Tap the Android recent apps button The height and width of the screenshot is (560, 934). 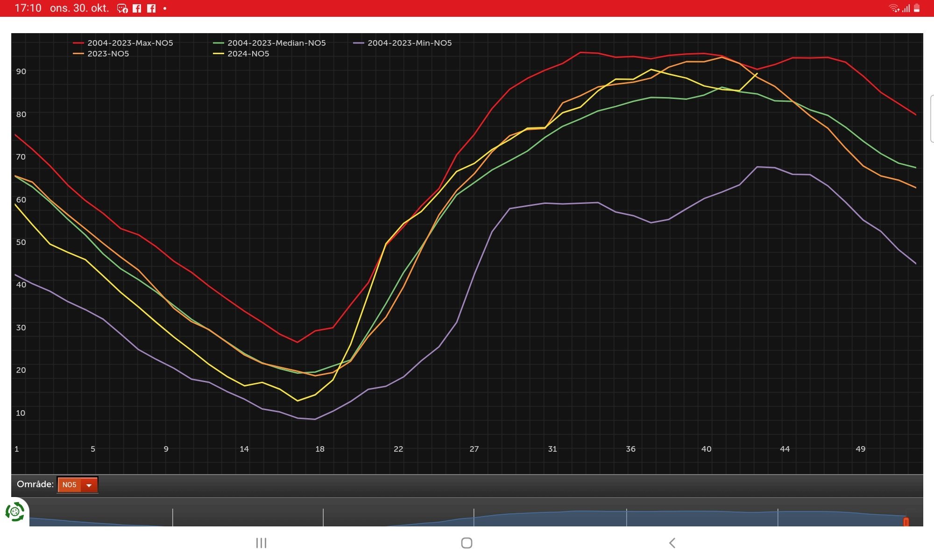(261, 543)
